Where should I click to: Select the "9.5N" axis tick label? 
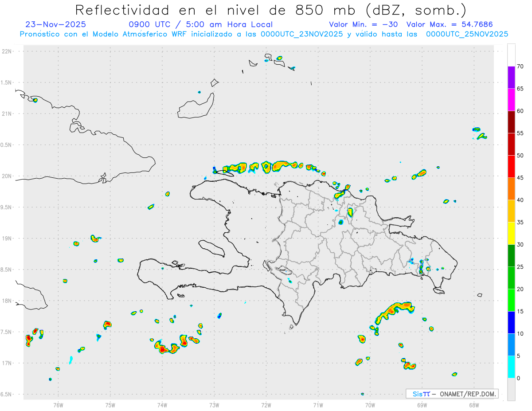coord(7,207)
